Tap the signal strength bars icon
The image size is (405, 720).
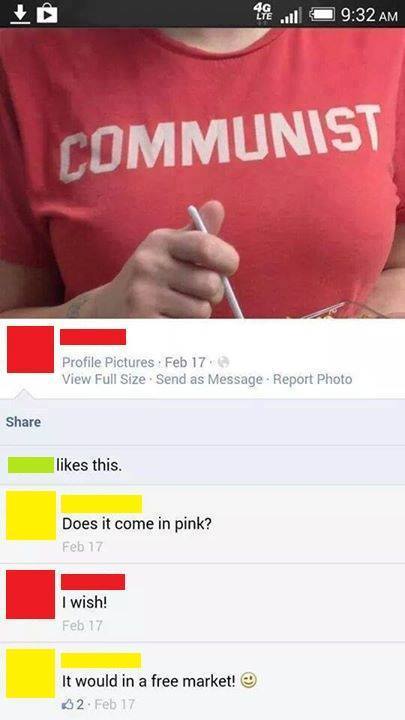(x=292, y=16)
